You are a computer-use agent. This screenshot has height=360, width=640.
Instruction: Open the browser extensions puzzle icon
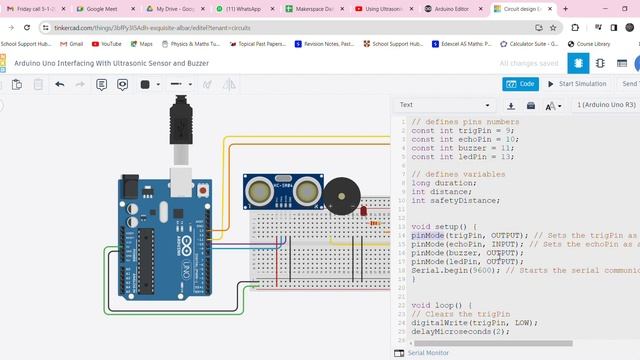click(575, 28)
